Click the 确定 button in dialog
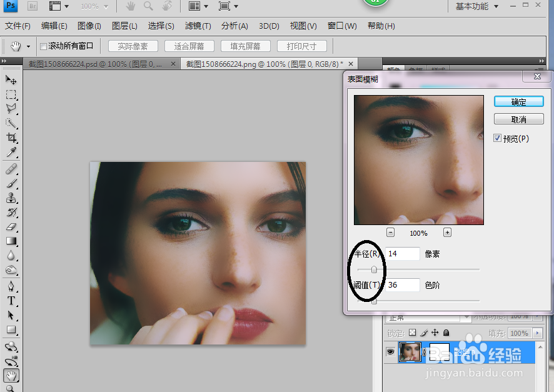This screenshot has width=554, height=392. click(x=518, y=102)
